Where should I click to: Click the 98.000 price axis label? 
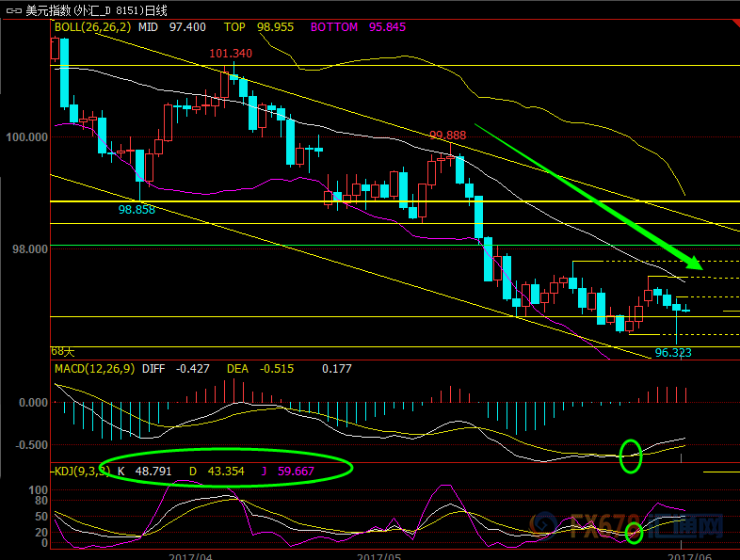pyautogui.click(x=29, y=248)
